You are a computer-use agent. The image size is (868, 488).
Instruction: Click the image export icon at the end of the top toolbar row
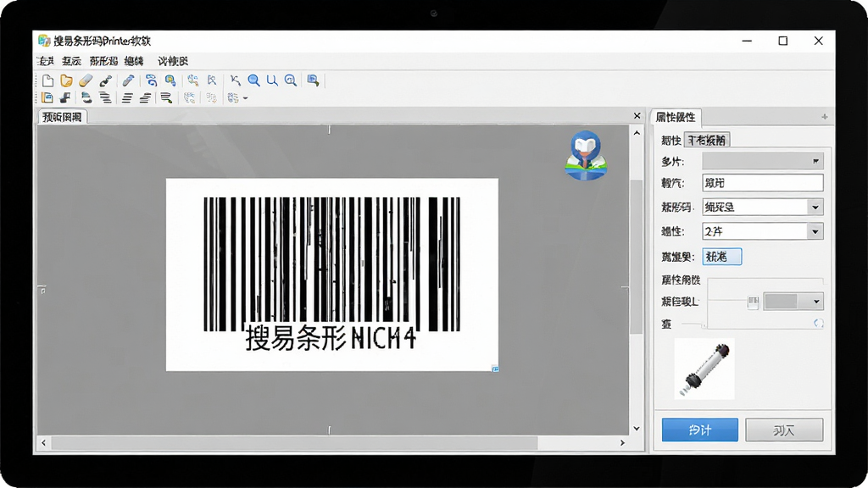[x=314, y=80]
